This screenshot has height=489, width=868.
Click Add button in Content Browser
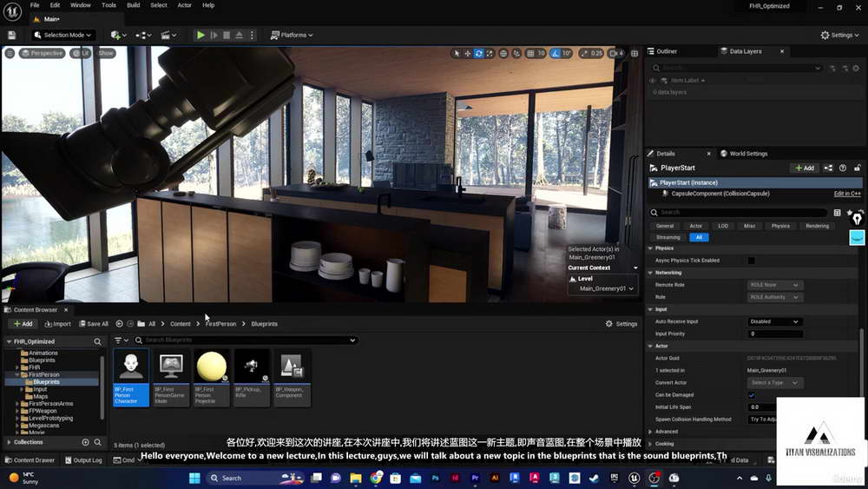(x=23, y=324)
